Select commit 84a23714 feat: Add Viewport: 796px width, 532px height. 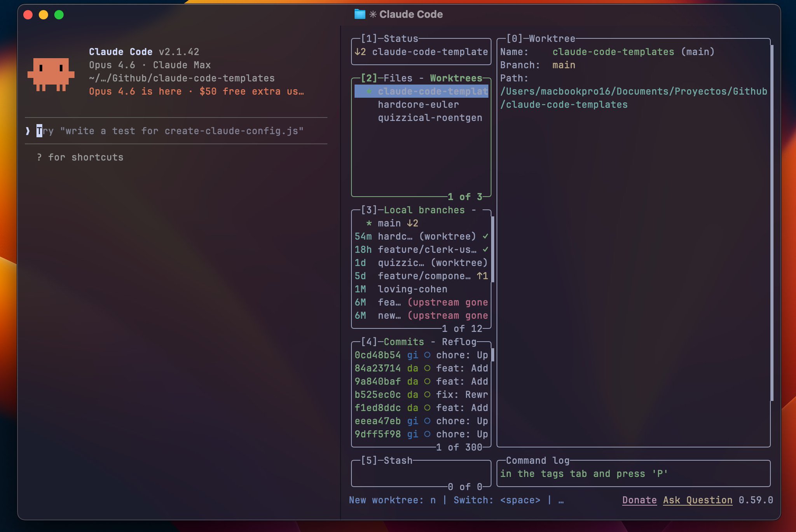[x=421, y=368]
